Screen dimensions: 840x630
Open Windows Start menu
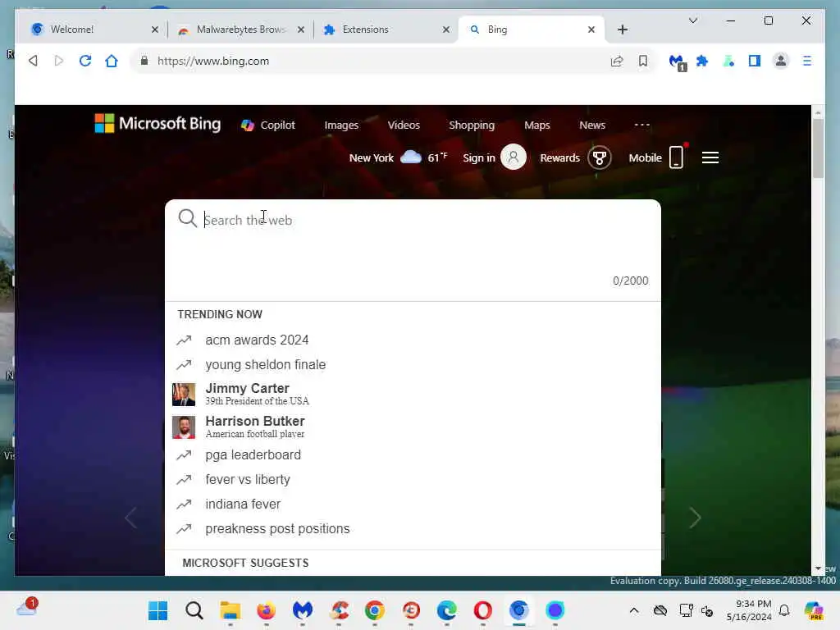158,610
